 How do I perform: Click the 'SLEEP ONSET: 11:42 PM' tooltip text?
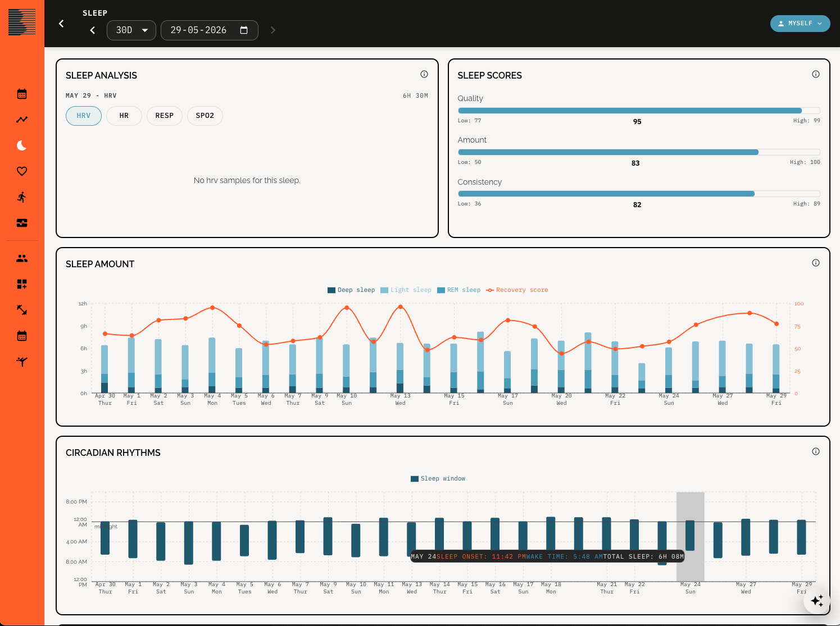(x=482, y=557)
